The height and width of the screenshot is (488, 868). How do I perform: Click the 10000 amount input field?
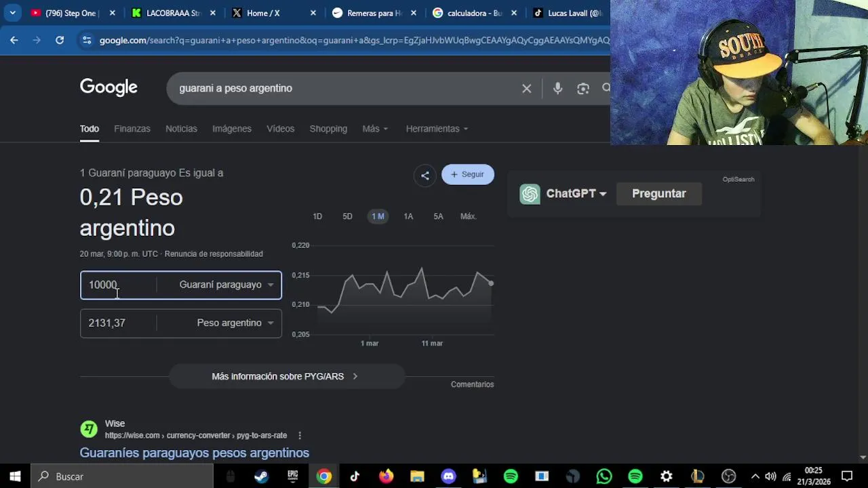118,285
